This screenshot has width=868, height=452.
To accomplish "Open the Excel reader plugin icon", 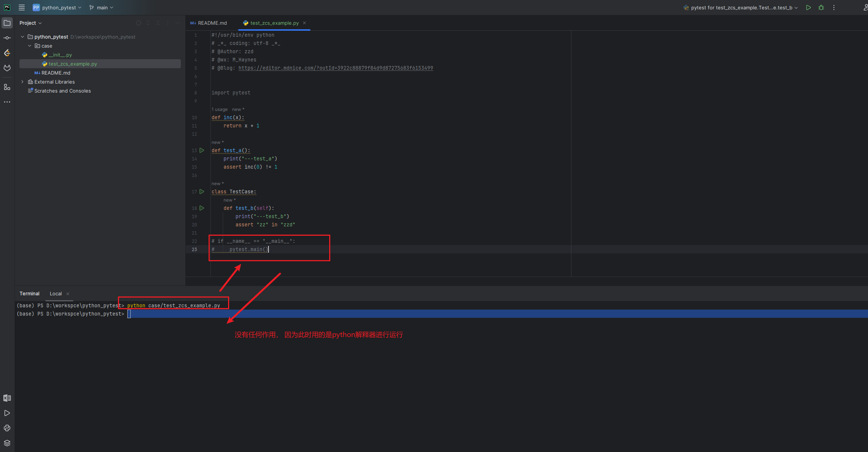I will tap(7, 398).
